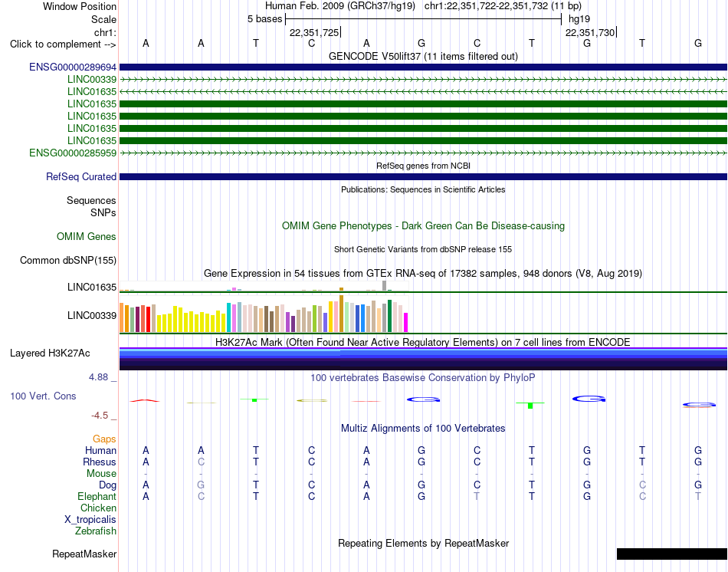The width and height of the screenshot is (728, 572).
Task: Select the Zebrafish species label
Action: point(96,531)
